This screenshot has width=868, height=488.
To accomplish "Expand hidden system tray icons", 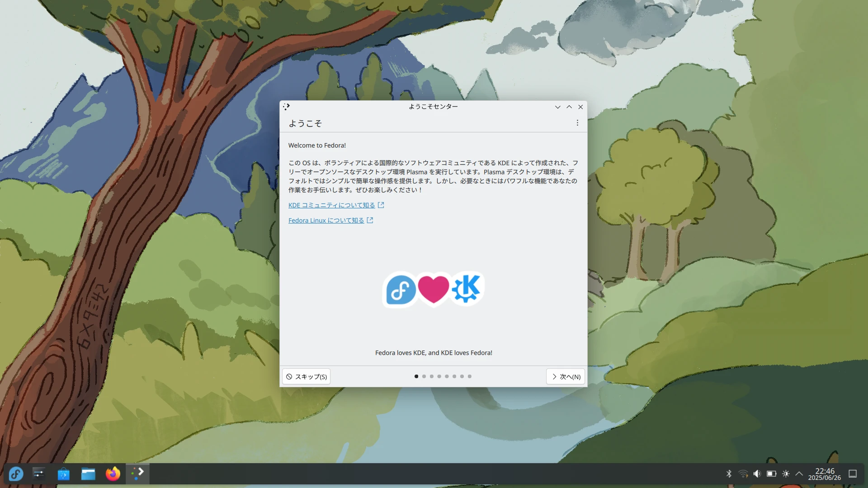I will [799, 474].
